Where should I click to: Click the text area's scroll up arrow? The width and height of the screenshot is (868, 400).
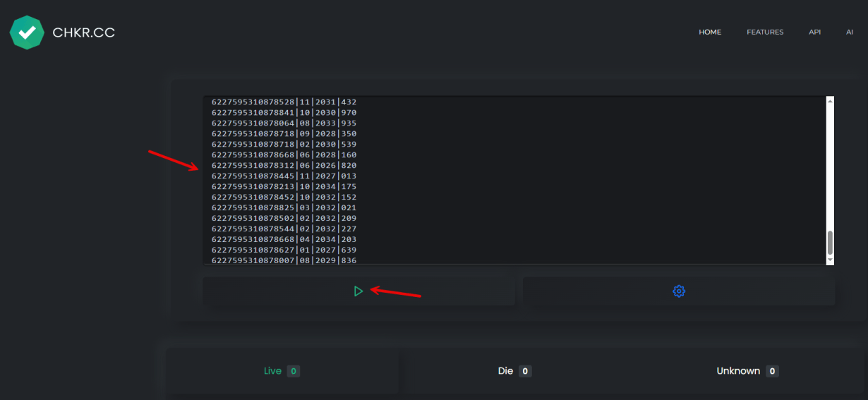pyautogui.click(x=830, y=101)
